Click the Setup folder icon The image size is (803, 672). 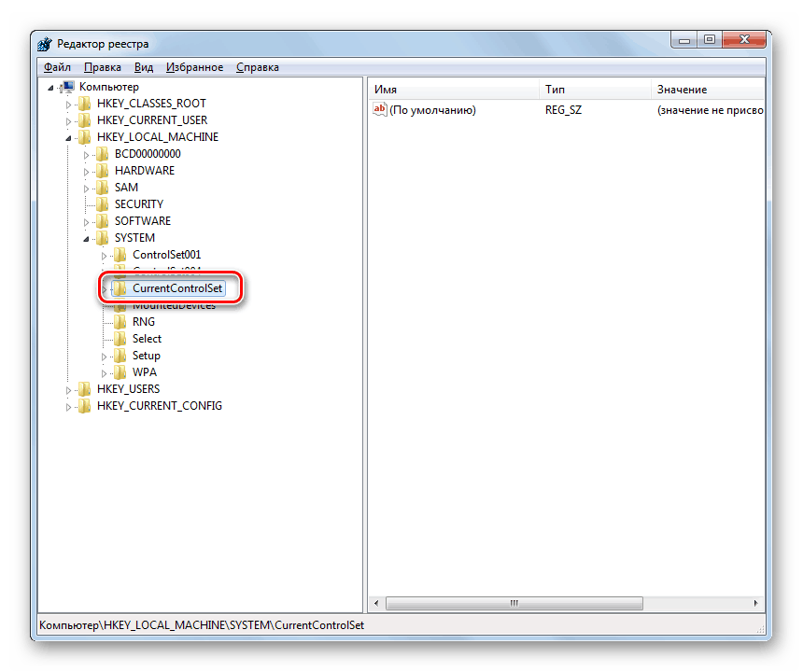coord(120,355)
